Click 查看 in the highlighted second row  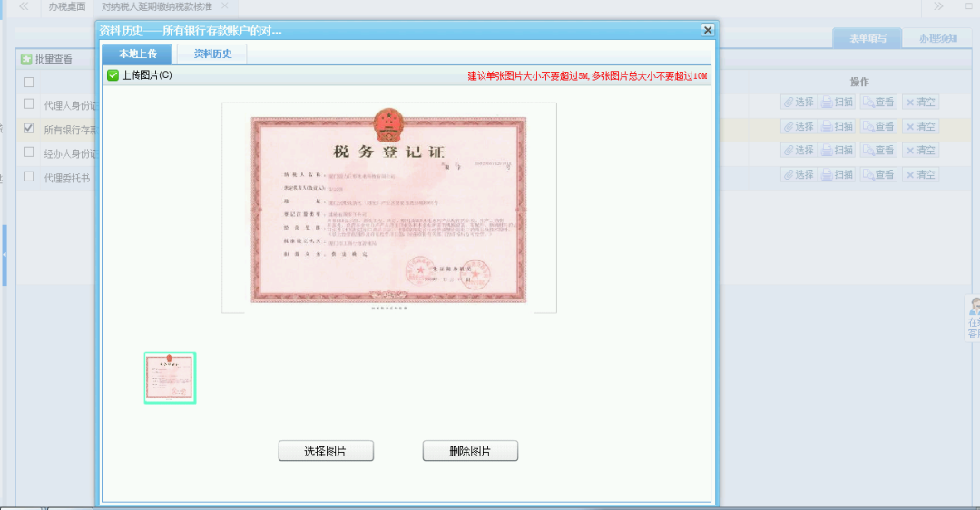pyautogui.click(x=878, y=126)
